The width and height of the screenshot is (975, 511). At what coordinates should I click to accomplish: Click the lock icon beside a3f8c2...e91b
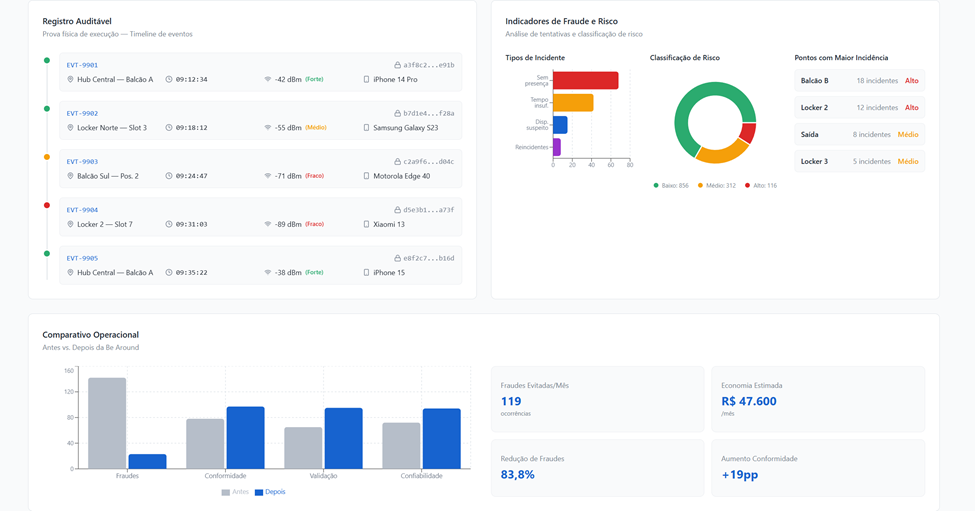(397, 65)
